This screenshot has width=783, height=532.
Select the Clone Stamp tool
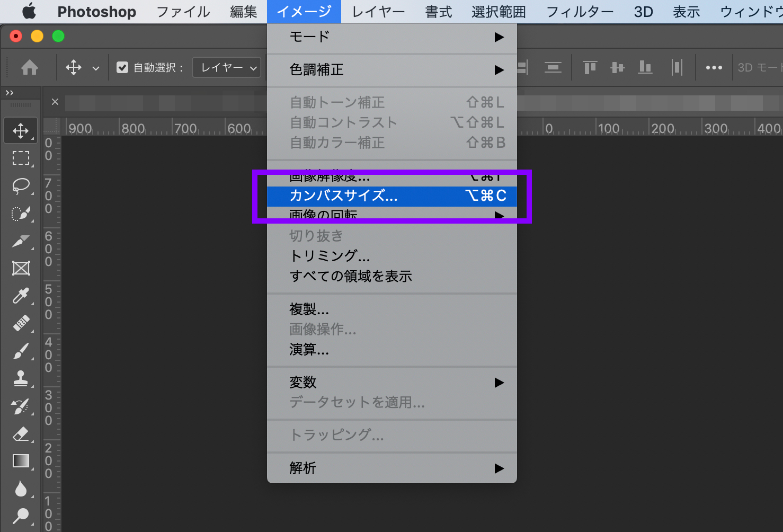(21, 378)
